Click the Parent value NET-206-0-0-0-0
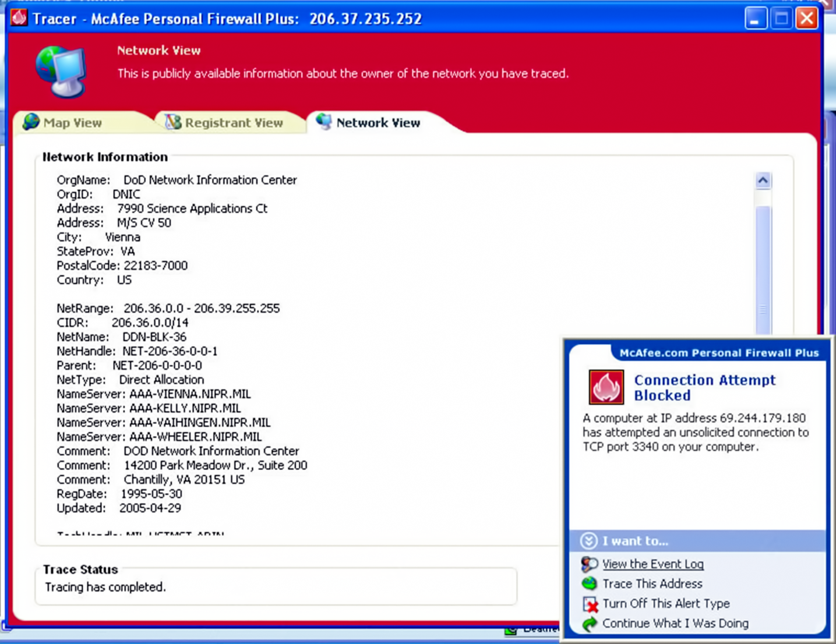The image size is (836, 644). (x=157, y=365)
